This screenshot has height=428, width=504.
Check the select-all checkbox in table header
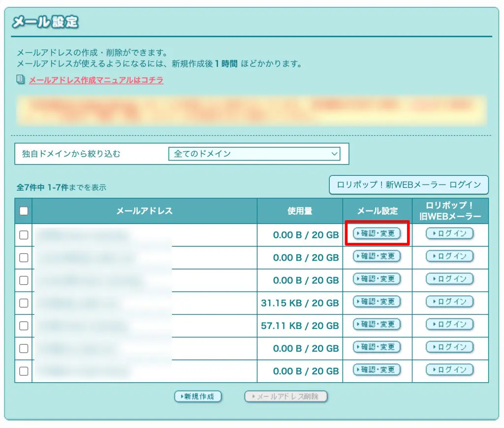click(x=23, y=210)
